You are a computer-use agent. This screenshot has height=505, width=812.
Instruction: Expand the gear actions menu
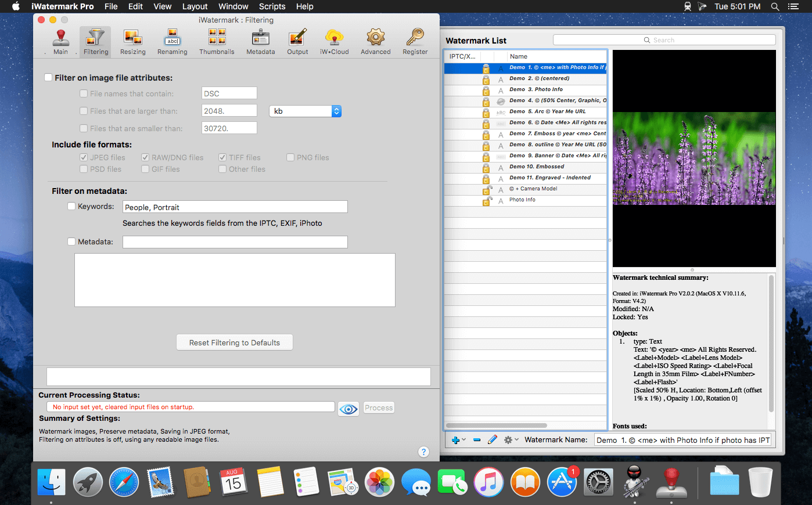click(511, 440)
